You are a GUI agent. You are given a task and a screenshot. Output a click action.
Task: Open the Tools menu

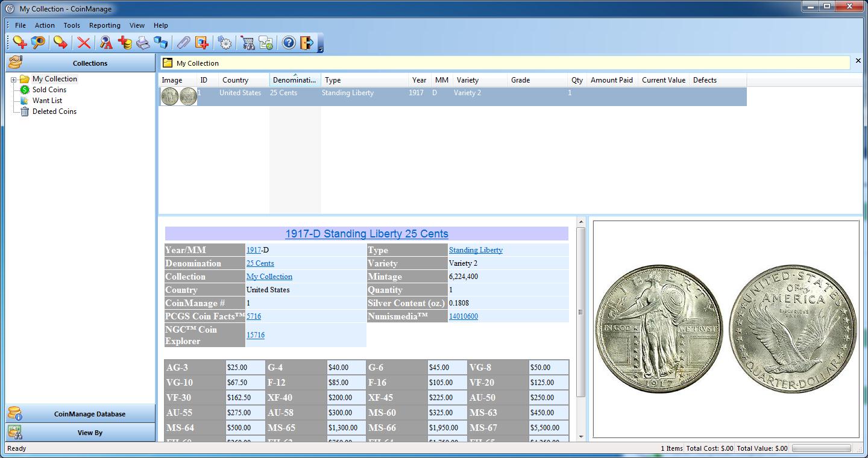[72, 25]
